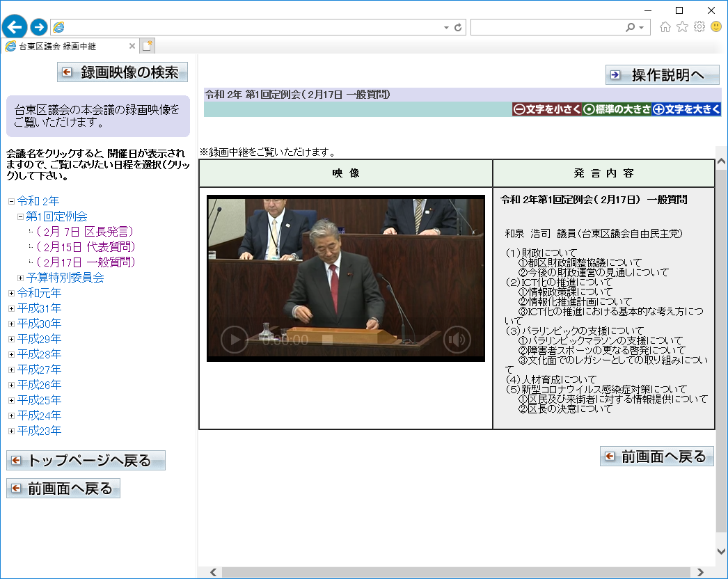Expand the 平成23年 tree node
This screenshot has width=728, height=579.
pyautogui.click(x=11, y=431)
